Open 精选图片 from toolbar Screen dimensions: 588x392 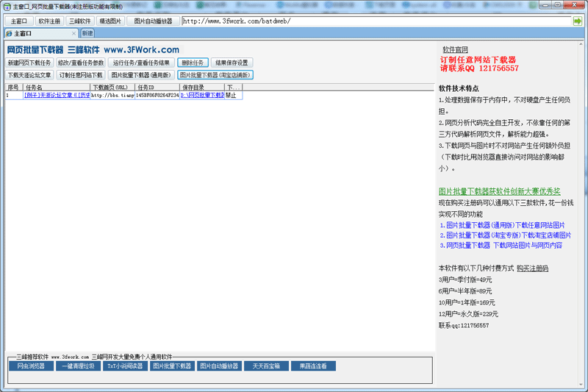click(110, 21)
